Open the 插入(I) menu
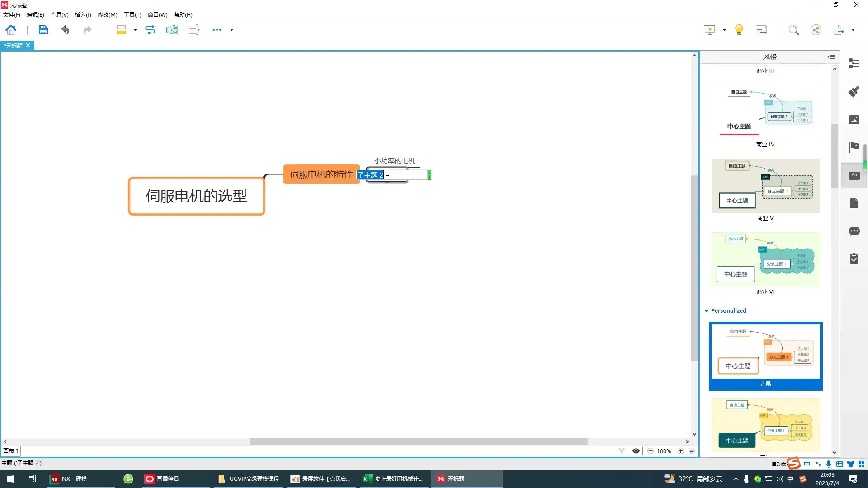This screenshot has height=488, width=868. coord(83,14)
